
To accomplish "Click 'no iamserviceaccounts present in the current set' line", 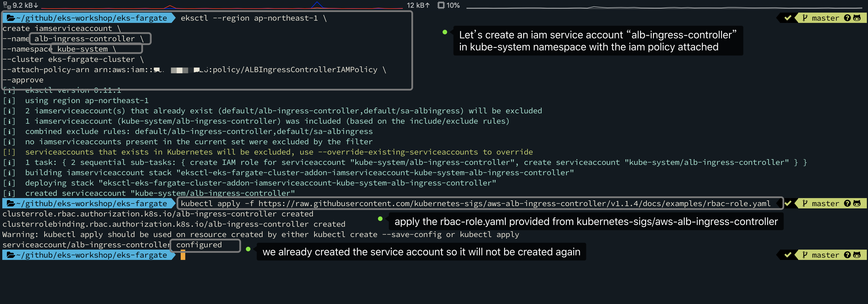I will [x=188, y=142].
